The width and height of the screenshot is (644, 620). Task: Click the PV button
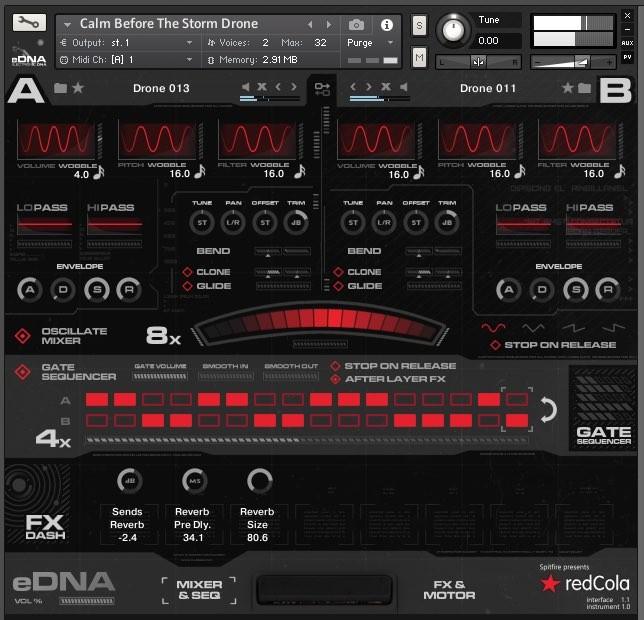tap(627, 57)
